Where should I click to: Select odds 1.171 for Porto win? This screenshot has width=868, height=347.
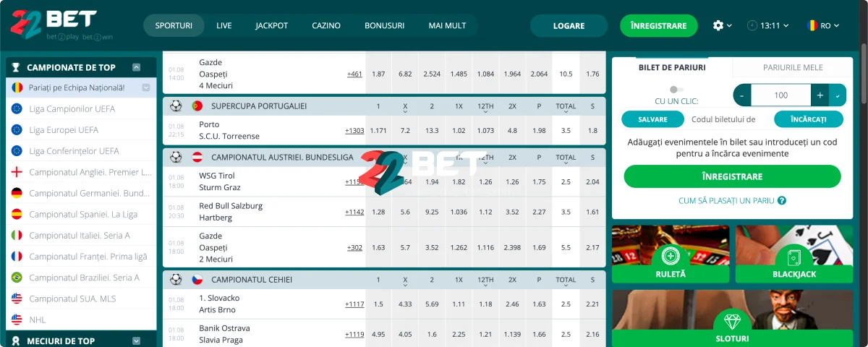pos(378,131)
